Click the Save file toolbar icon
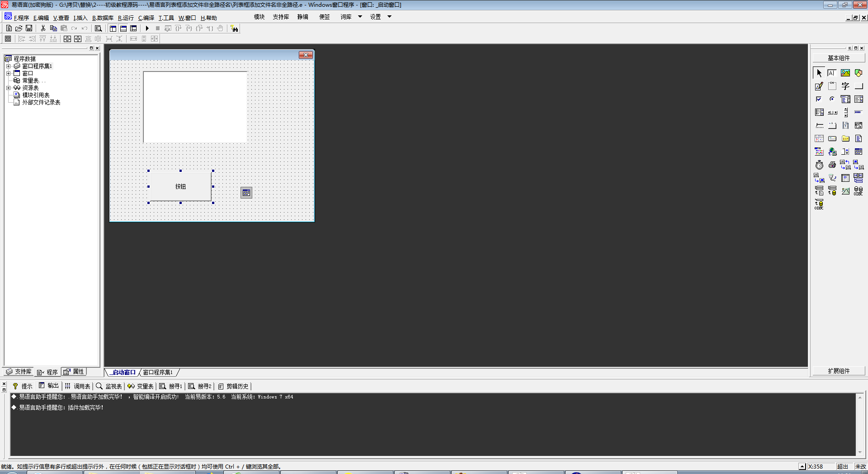Image resolution: width=868 pixels, height=474 pixels. [x=29, y=28]
